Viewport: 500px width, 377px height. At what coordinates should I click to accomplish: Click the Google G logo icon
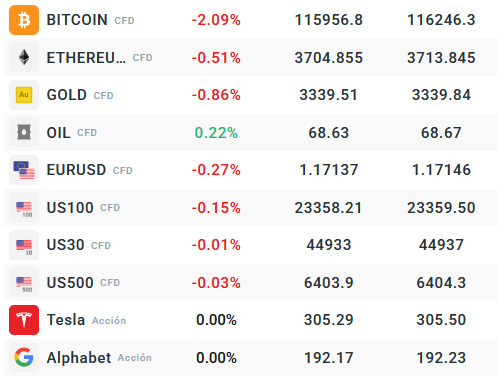(24, 357)
